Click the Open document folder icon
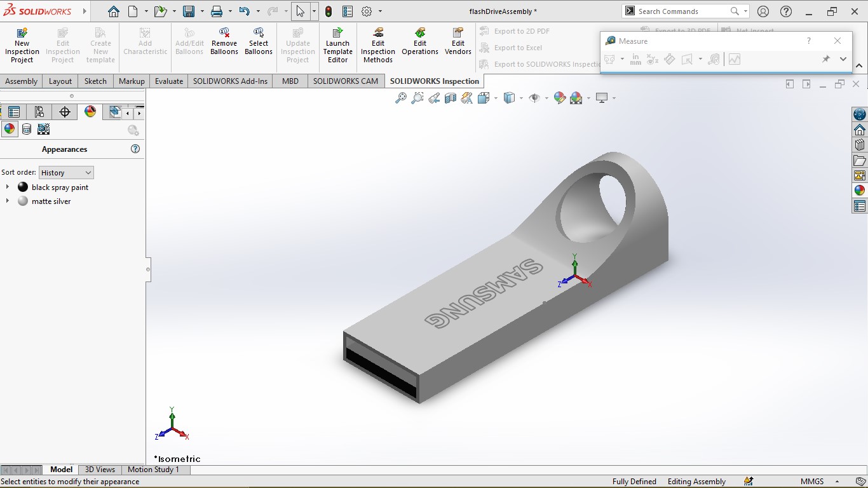 pyautogui.click(x=160, y=11)
